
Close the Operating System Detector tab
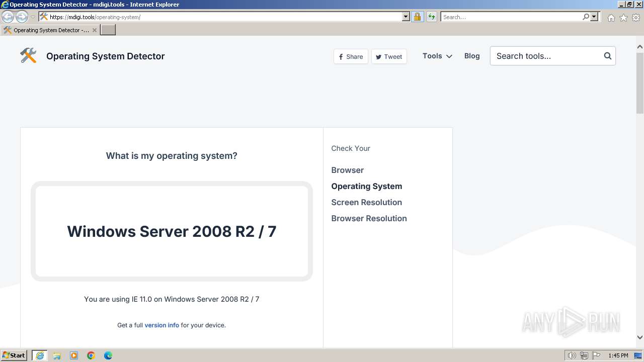94,30
